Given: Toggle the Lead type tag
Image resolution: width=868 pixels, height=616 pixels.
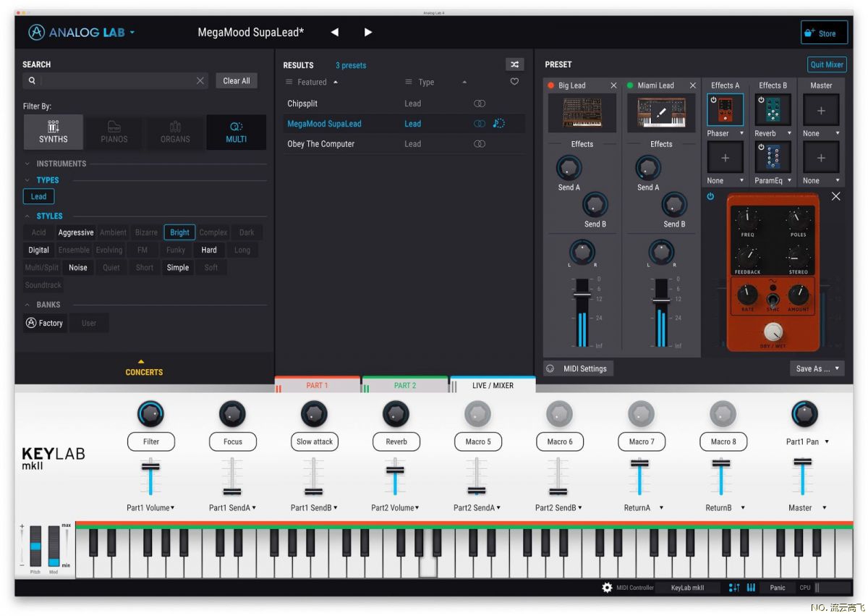Looking at the screenshot, I should coord(38,196).
